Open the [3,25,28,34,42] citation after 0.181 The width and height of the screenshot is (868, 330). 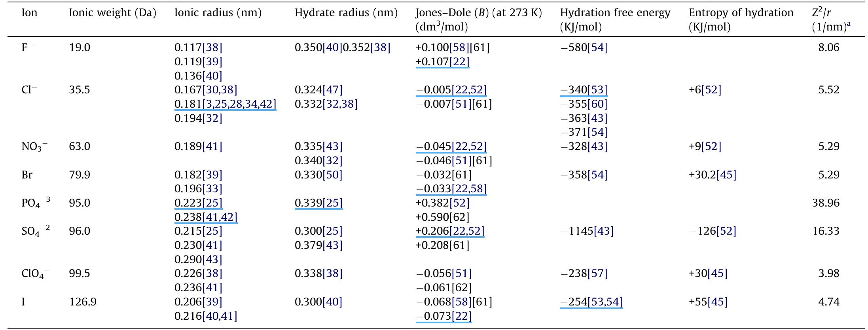point(239,104)
